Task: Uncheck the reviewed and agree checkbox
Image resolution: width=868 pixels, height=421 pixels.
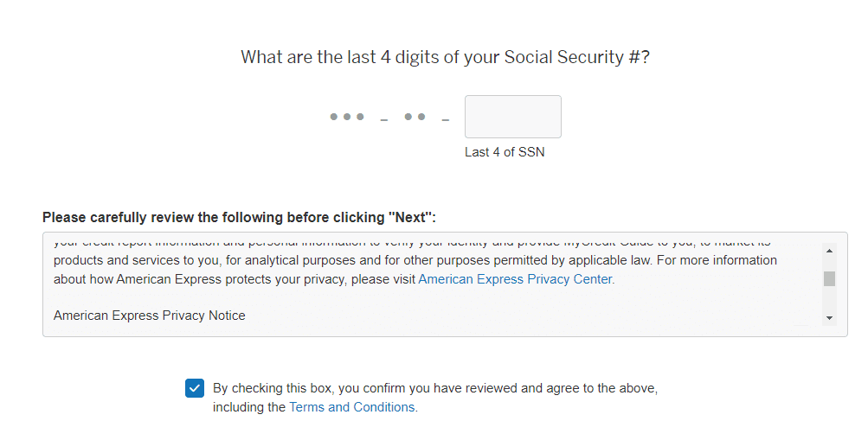Action: [195, 388]
